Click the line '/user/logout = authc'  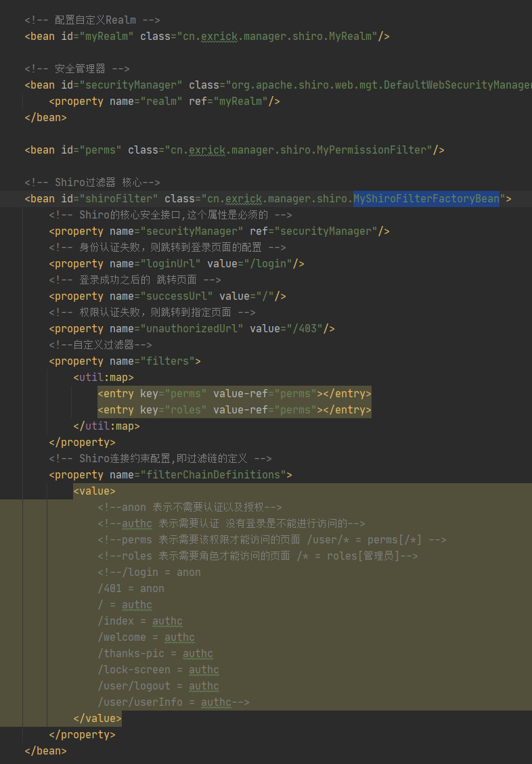point(158,686)
